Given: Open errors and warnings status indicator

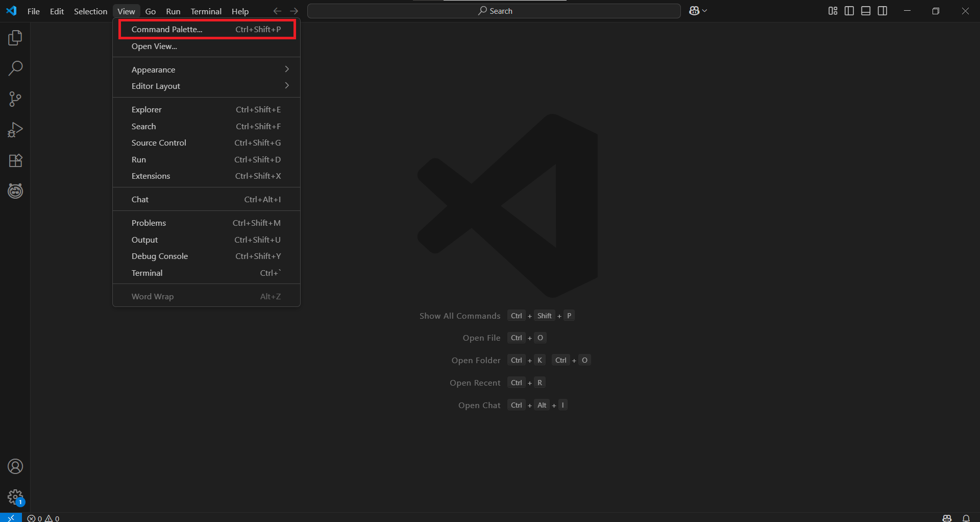Looking at the screenshot, I should (43, 518).
